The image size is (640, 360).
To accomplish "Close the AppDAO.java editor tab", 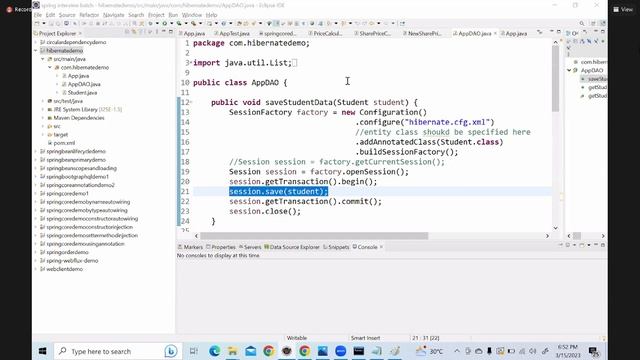I will tap(496, 33).
